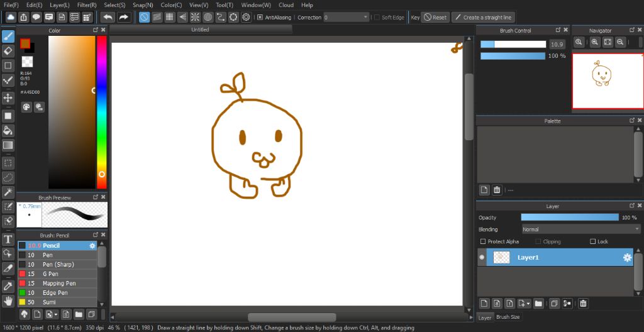Switch to the Brush Size tab

click(x=508, y=317)
